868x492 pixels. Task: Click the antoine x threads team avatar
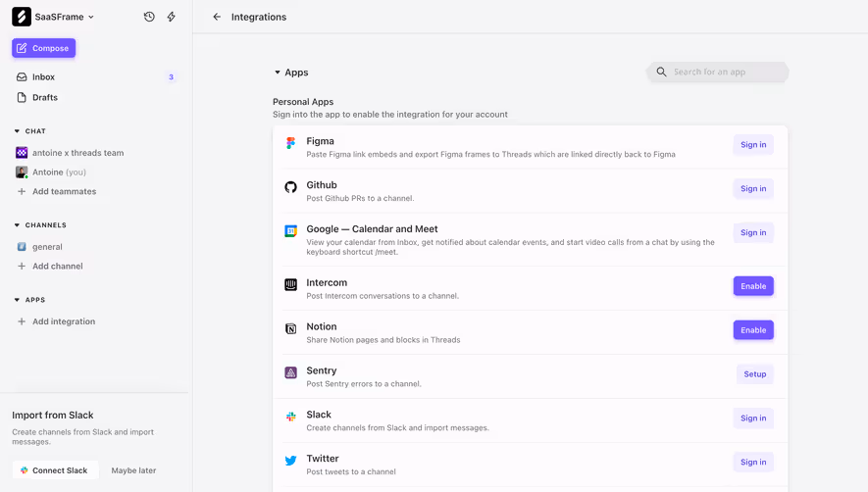(22, 153)
